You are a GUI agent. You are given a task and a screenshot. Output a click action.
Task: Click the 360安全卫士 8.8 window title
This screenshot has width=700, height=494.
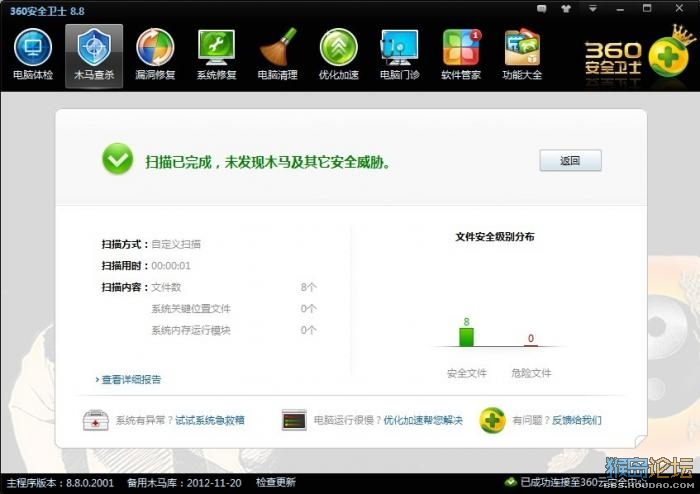(x=47, y=11)
